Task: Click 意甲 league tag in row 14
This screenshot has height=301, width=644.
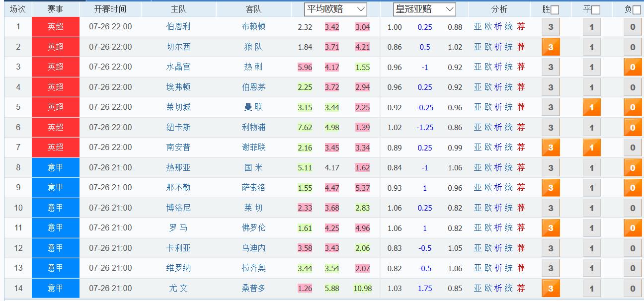Action: [x=56, y=288]
